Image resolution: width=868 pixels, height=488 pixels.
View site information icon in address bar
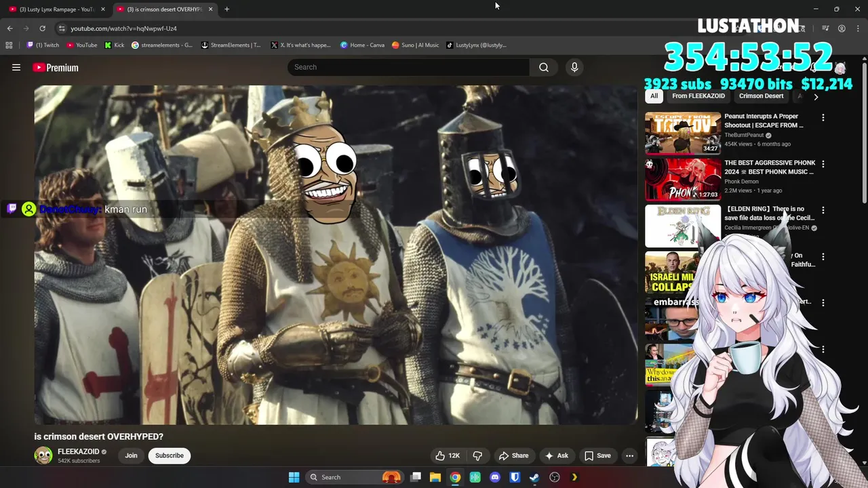pos(62,28)
